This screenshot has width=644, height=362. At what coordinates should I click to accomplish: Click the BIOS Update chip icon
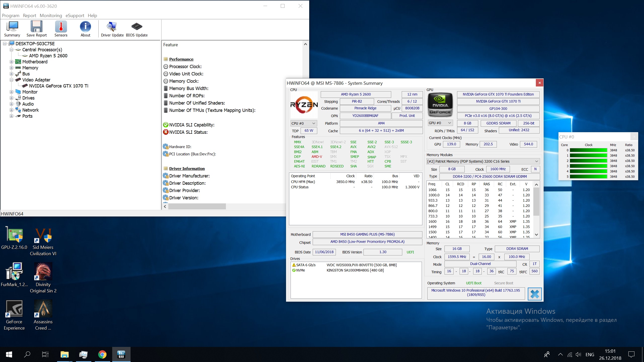[x=137, y=29]
